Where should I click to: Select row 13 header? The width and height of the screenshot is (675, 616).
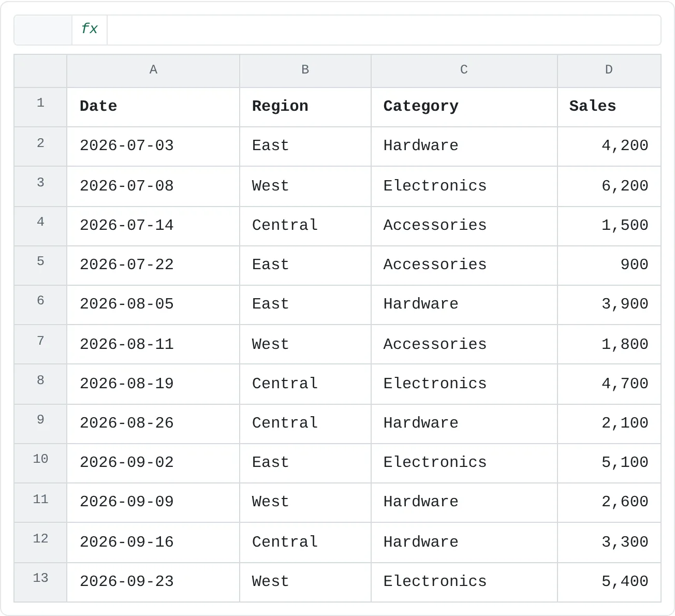[x=40, y=582]
